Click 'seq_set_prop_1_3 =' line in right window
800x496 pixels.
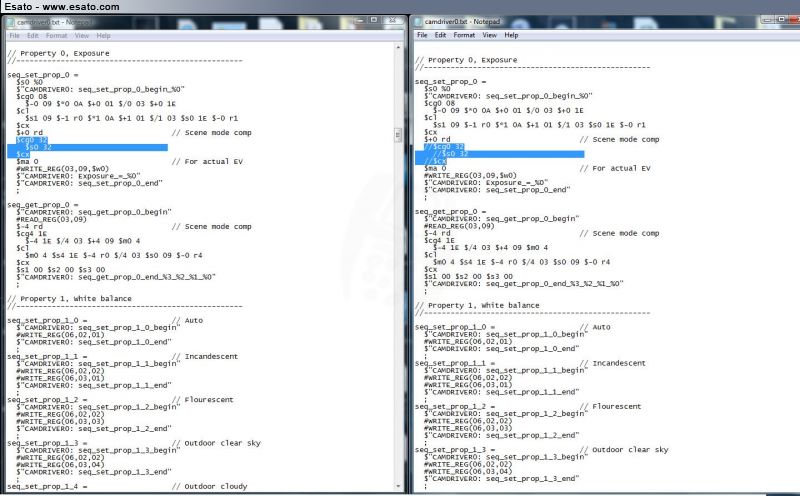coord(455,450)
